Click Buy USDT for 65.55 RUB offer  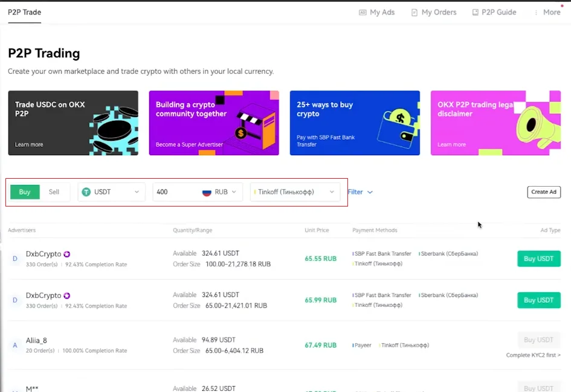[x=538, y=259]
